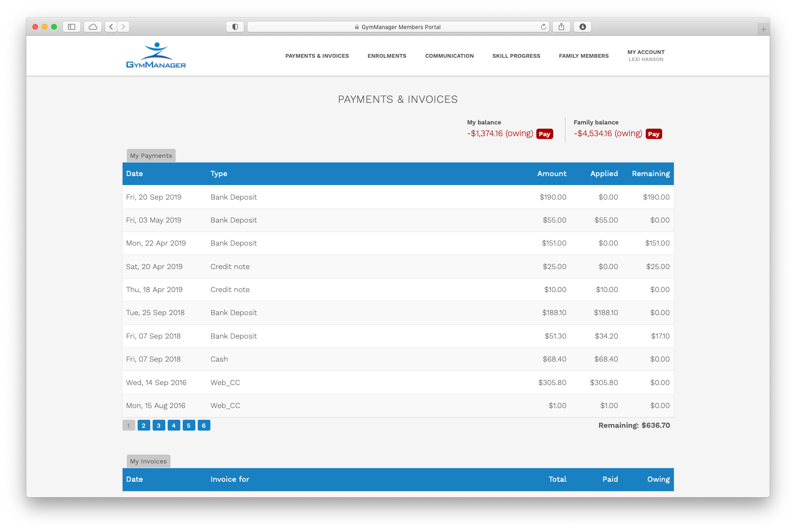The height and width of the screenshot is (532, 796).
Task: Click the Remaining: $636.70 total
Action: tap(634, 425)
